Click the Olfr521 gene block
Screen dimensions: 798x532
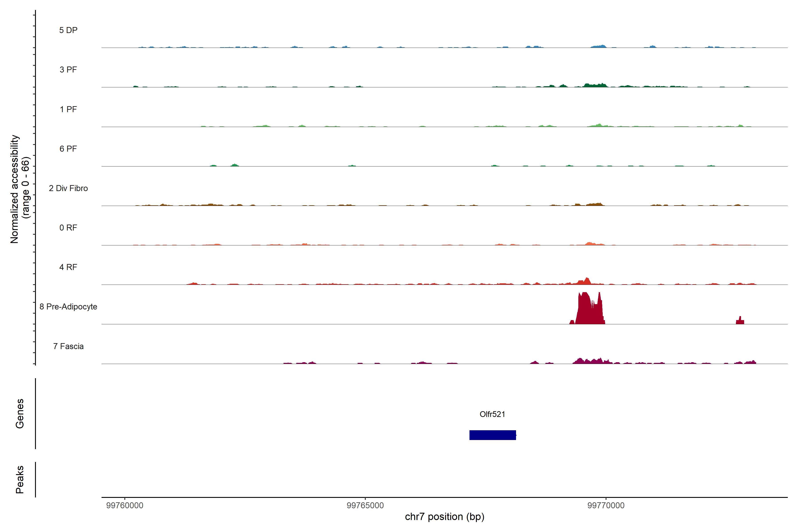coord(492,435)
